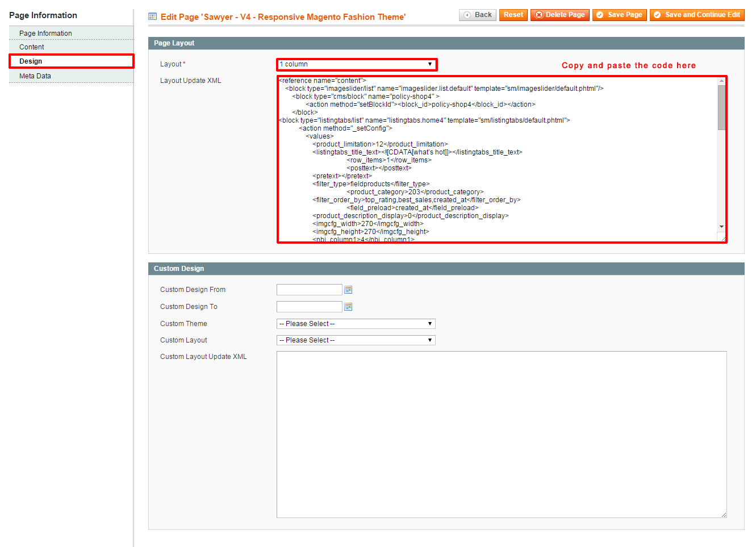The image size is (756, 547).
Task: Click the XML line '<action method="_setConfig">'
Action: [345, 128]
